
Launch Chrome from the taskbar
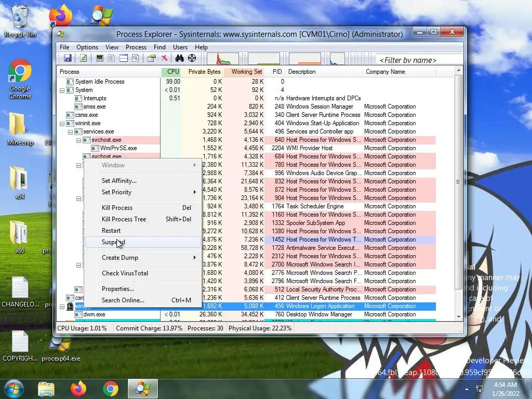point(111,389)
